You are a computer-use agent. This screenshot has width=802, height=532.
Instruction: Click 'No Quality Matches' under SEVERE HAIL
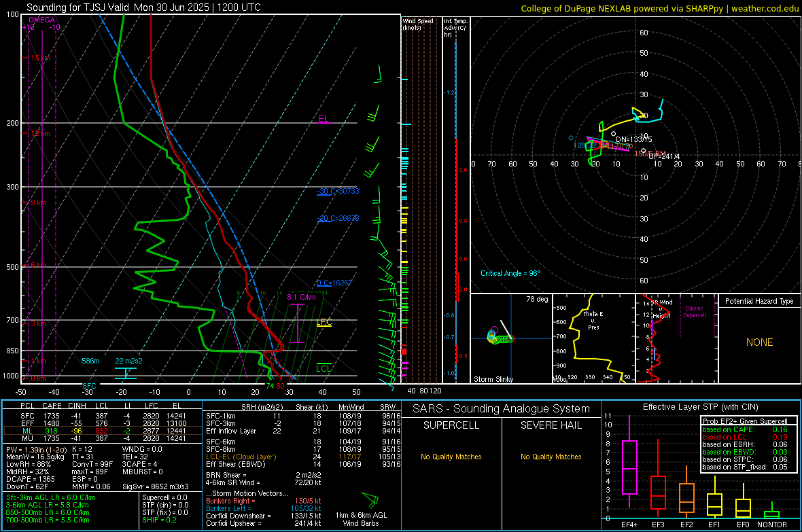tap(551, 457)
